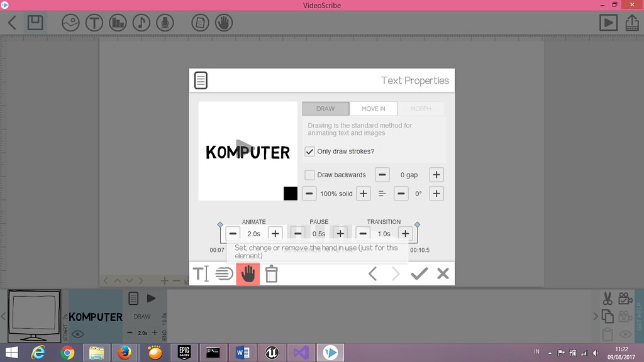The image size is (644, 362).
Task: Close the Text Properties dialog with X
Action: [443, 274]
